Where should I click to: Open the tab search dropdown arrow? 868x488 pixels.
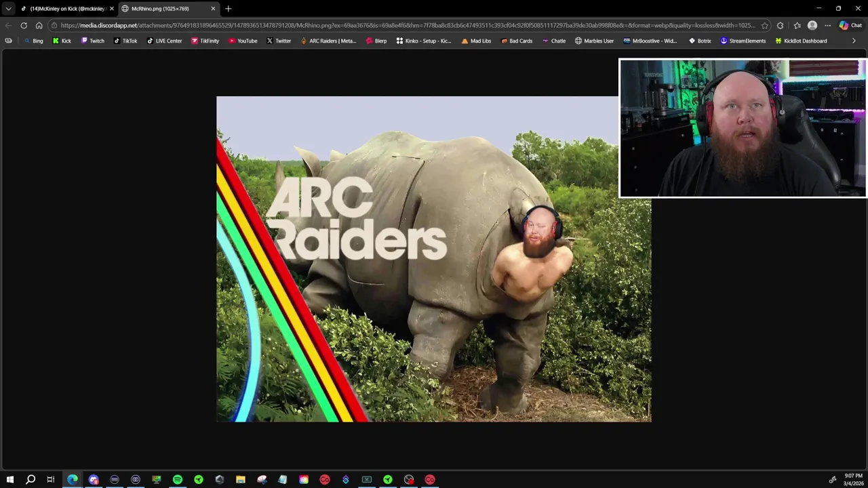click(8, 9)
